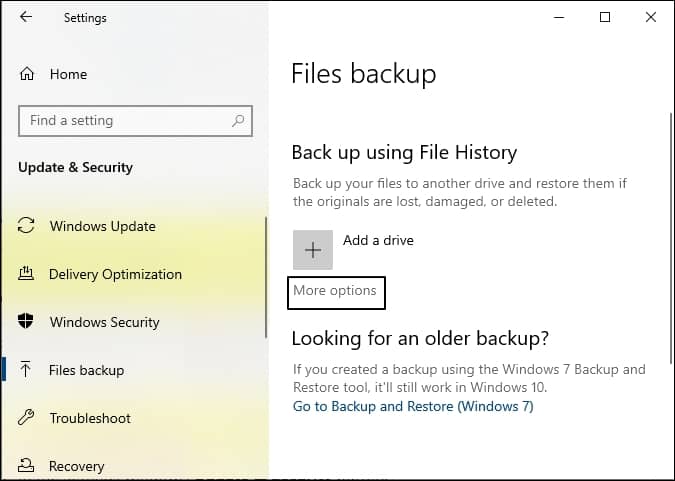Viewport: 675px width, 481px height.
Task: Maximize the Settings window
Action: pos(605,17)
